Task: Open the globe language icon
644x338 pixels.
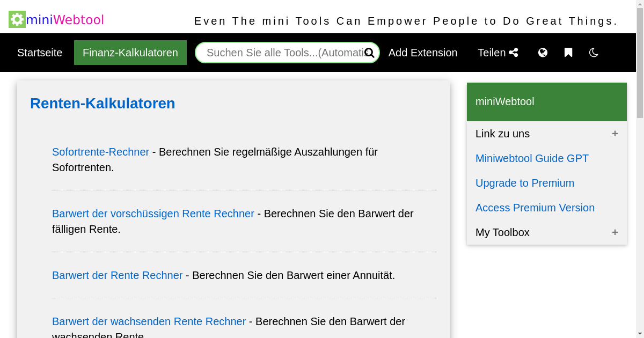Action: (x=543, y=52)
